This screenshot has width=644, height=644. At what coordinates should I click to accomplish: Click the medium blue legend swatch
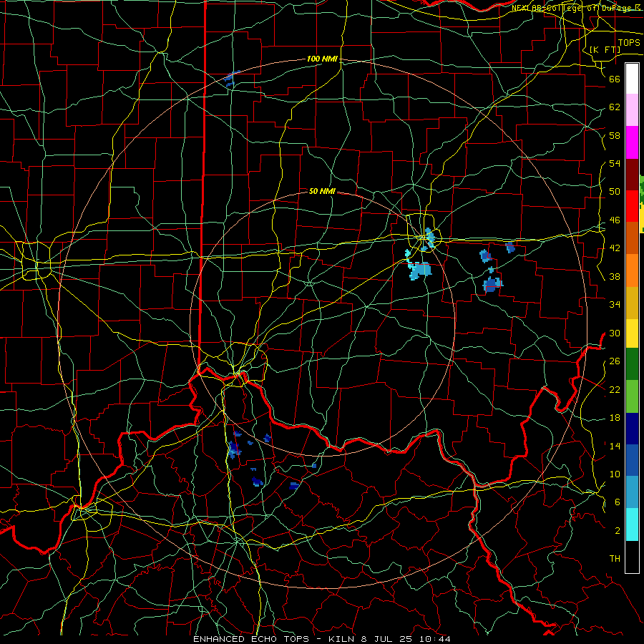632,460
